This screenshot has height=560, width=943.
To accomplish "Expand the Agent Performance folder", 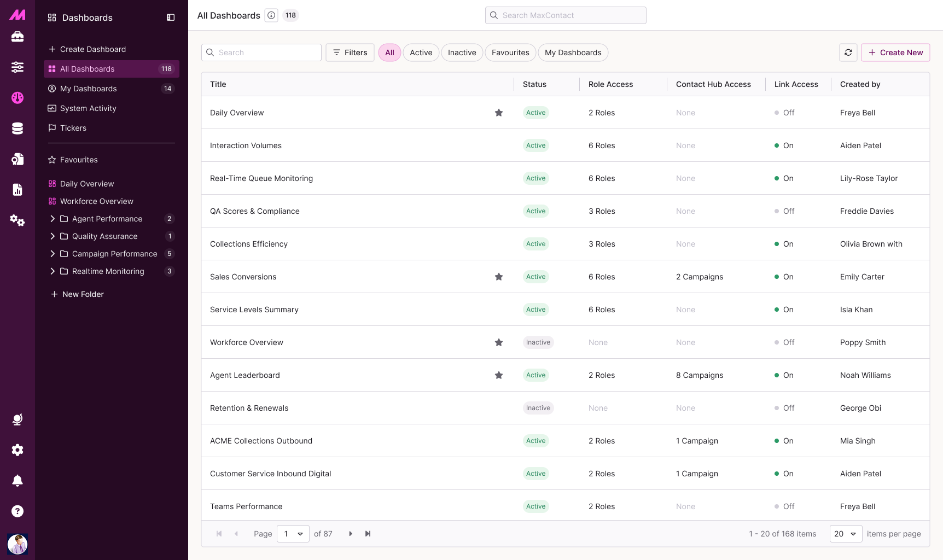I will [53, 219].
